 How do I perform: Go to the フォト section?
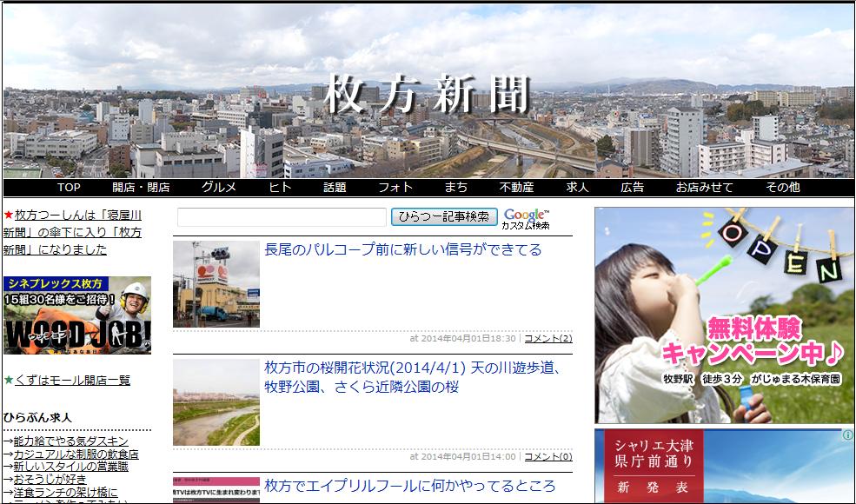[x=395, y=188]
